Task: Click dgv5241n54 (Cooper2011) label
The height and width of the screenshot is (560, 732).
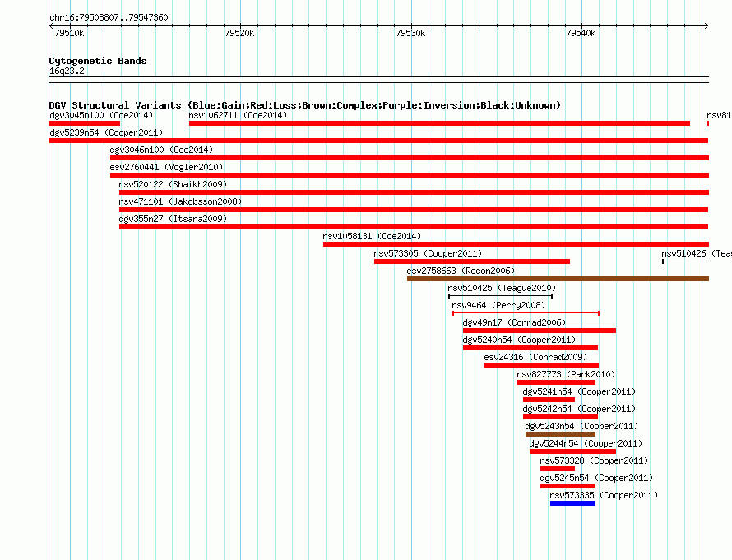Action: (579, 391)
